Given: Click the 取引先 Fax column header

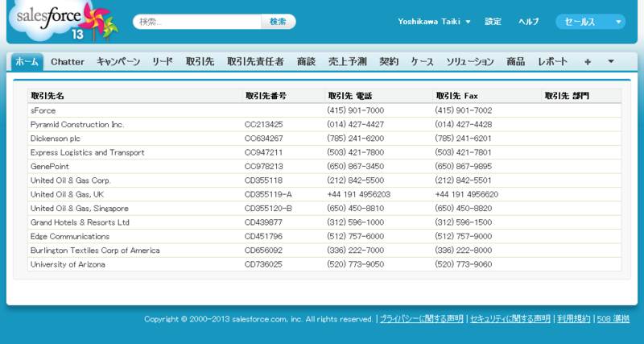Looking at the screenshot, I should (x=456, y=96).
